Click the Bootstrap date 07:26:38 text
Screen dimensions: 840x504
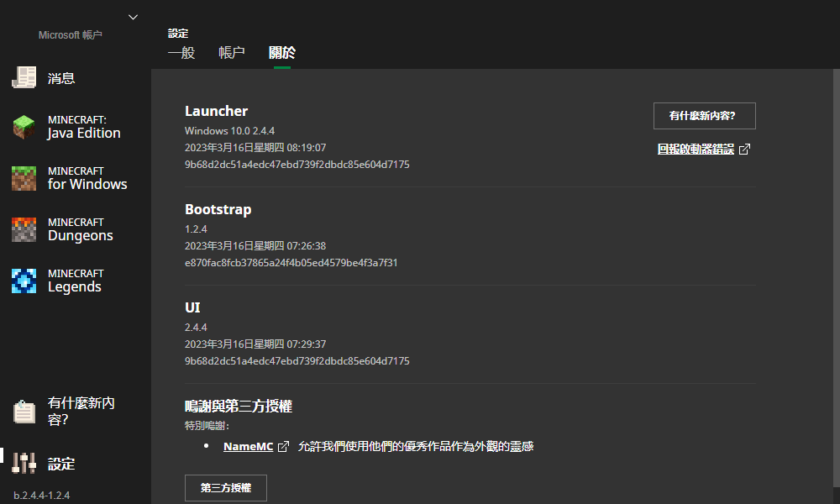click(255, 246)
